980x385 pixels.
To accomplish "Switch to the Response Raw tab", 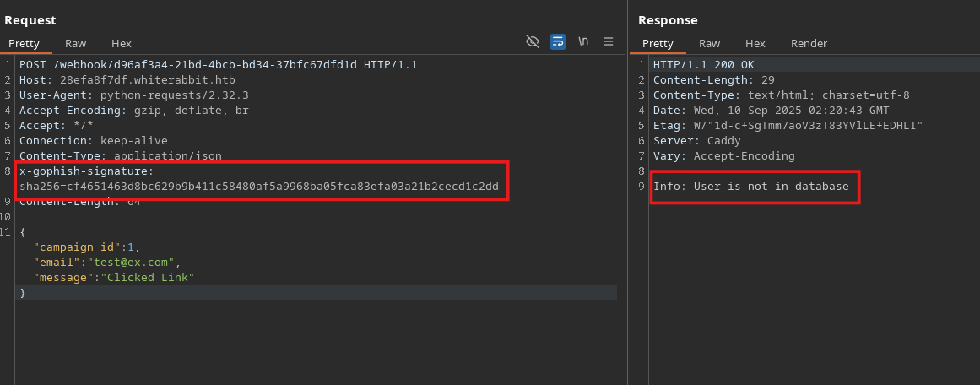I will 709,43.
